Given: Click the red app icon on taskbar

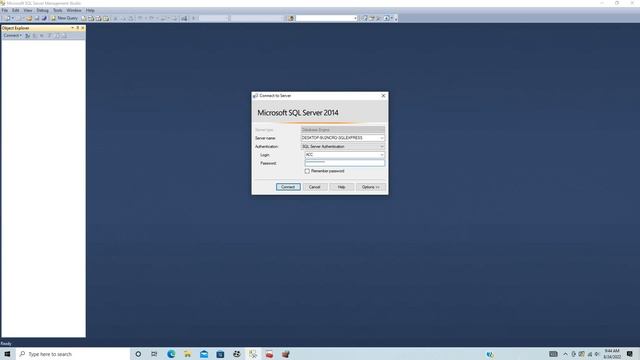Looking at the screenshot, I should (x=269, y=354).
